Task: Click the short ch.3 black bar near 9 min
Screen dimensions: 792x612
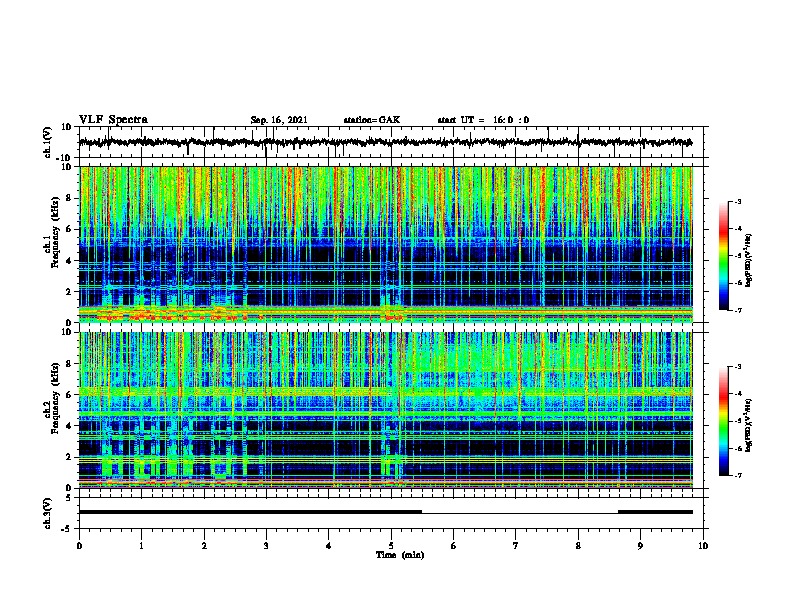Action: 655,512
